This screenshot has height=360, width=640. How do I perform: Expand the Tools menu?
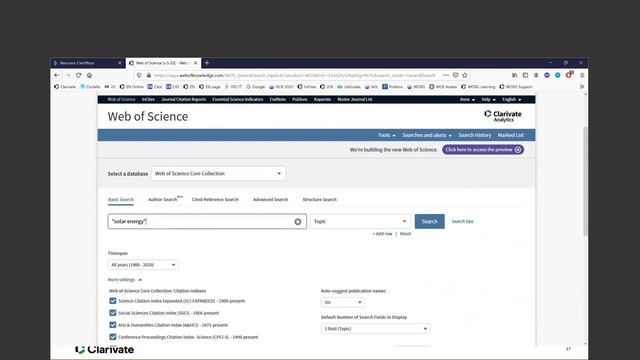coord(387,135)
